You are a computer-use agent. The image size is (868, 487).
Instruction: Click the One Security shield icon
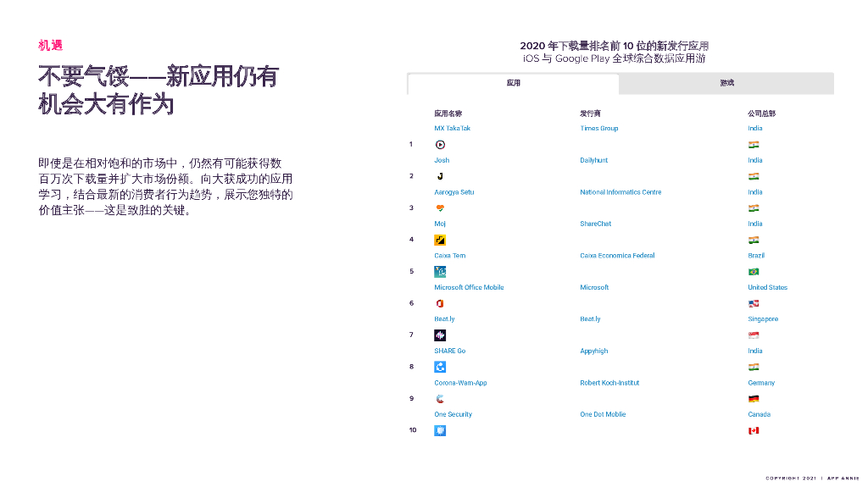coord(440,430)
